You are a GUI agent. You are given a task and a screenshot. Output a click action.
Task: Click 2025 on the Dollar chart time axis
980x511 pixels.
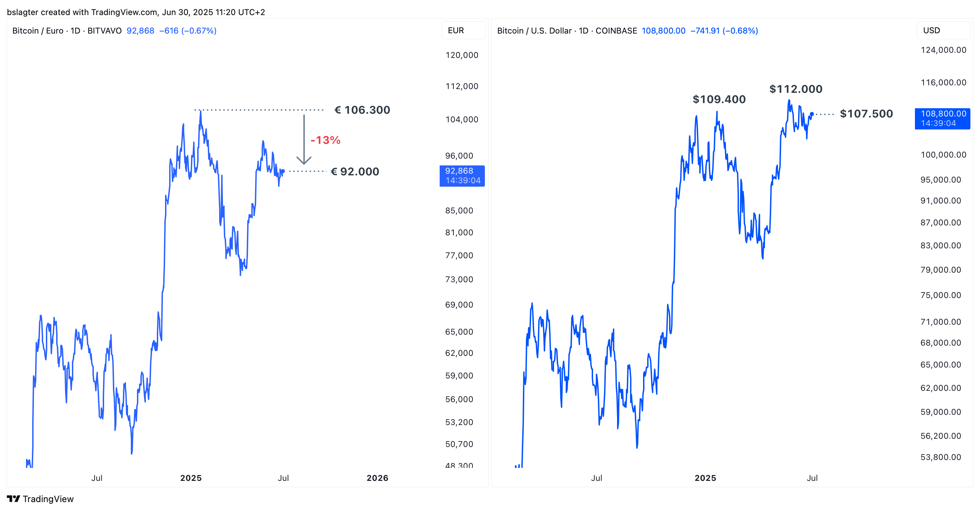705,478
